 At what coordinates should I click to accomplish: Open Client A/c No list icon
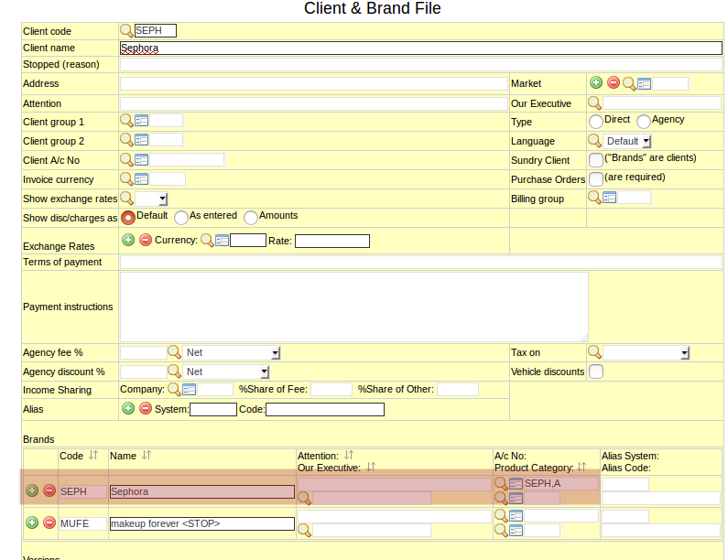coord(142,160)
